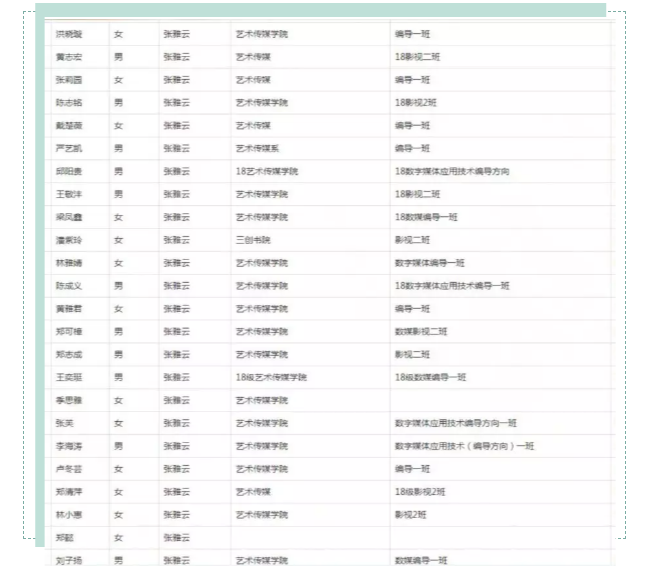Select the name cell 林小惠

click(x=69, y=514)
